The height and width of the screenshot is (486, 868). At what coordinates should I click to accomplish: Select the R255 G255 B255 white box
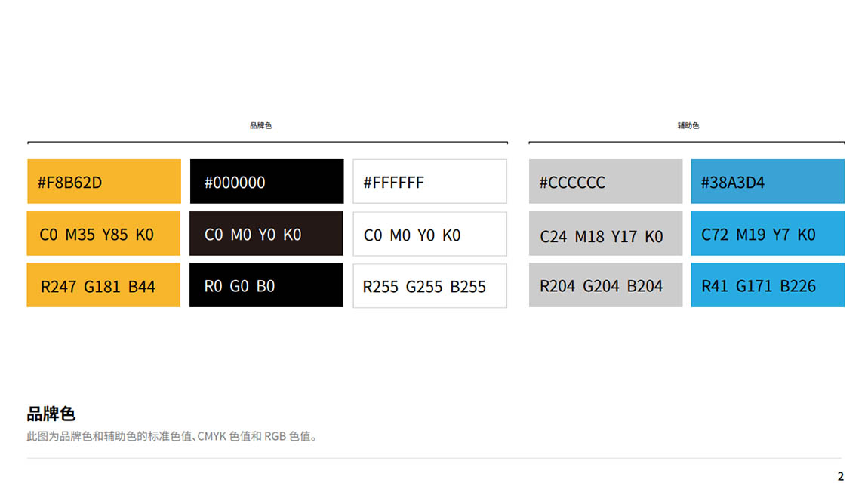click(x=429, y=285)
